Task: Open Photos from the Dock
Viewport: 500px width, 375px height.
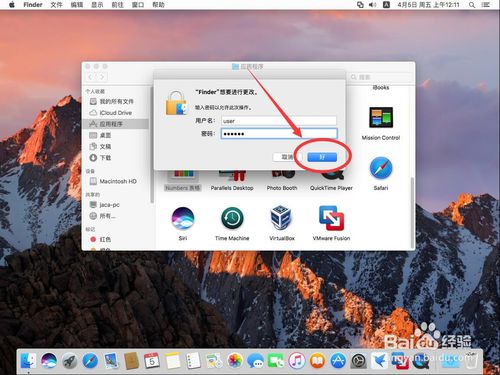Action: (235, 361)
